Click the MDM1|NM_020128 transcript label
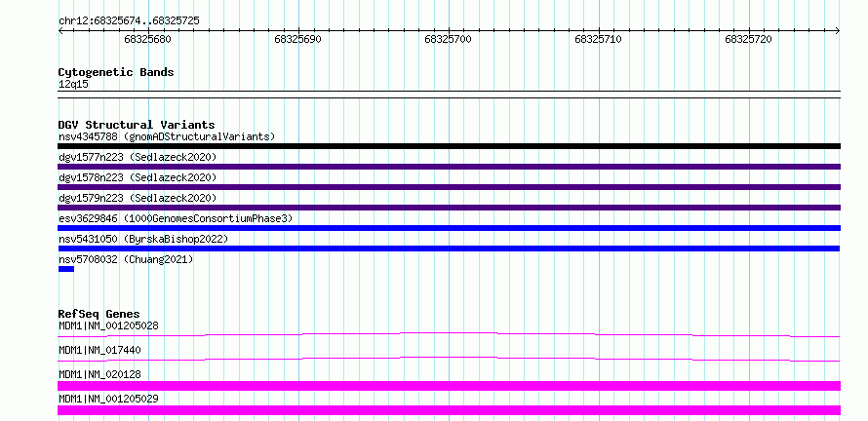868x421 pixels. (x=99, y=374)
